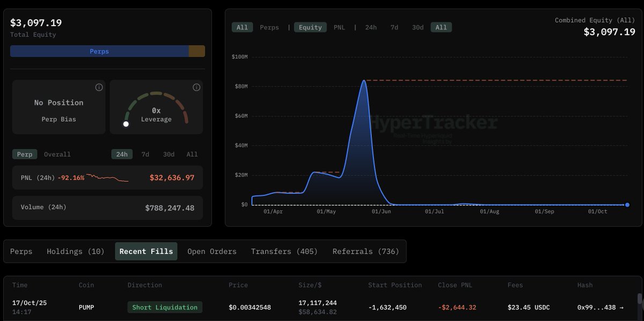Select Equity mode in chart header

point(310,27)
